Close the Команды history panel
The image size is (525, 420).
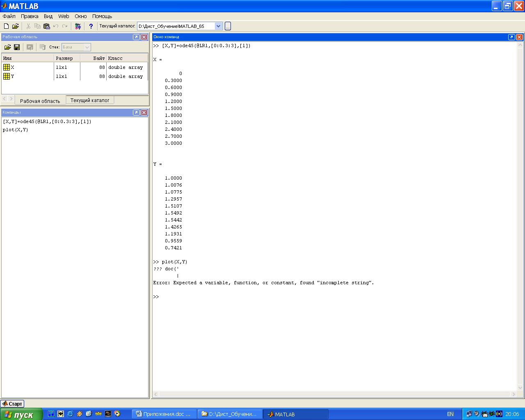(144, 112)
